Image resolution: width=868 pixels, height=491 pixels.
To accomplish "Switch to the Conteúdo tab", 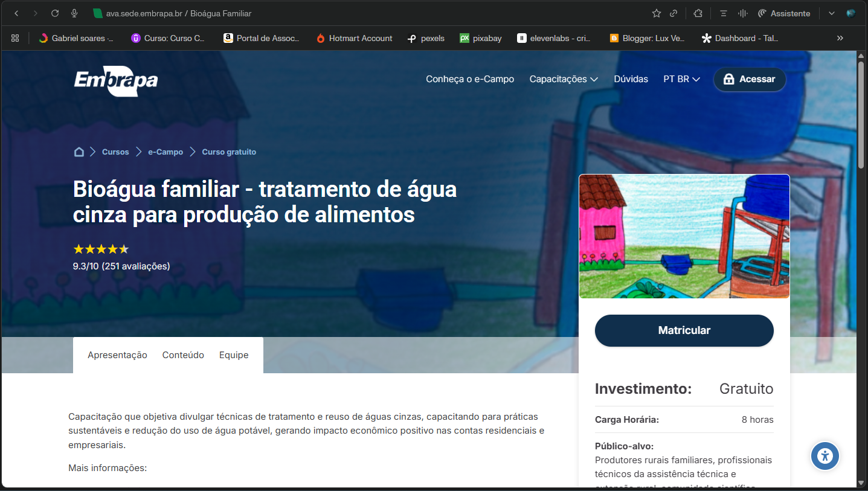I will point(183,355).
